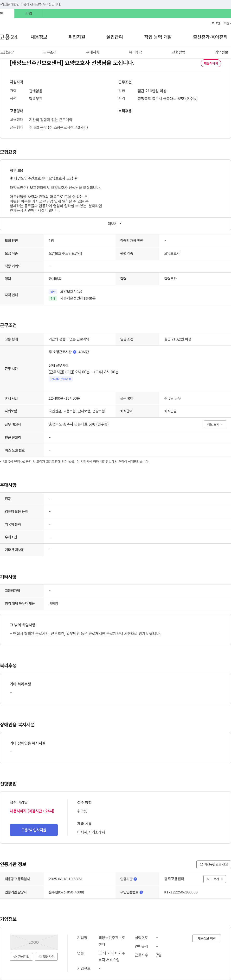Viewport: 231px width, 980px height.
Task: Click 채용시까지 (마감시간 : 24시) deadline text
Action: tap(32, 811)
